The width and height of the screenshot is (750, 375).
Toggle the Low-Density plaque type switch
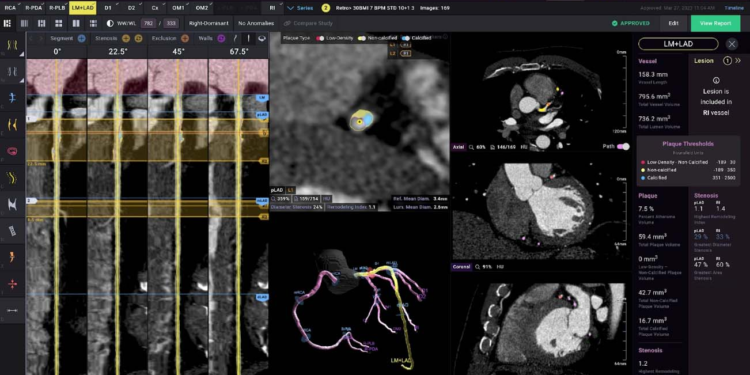tap(320, 38)
